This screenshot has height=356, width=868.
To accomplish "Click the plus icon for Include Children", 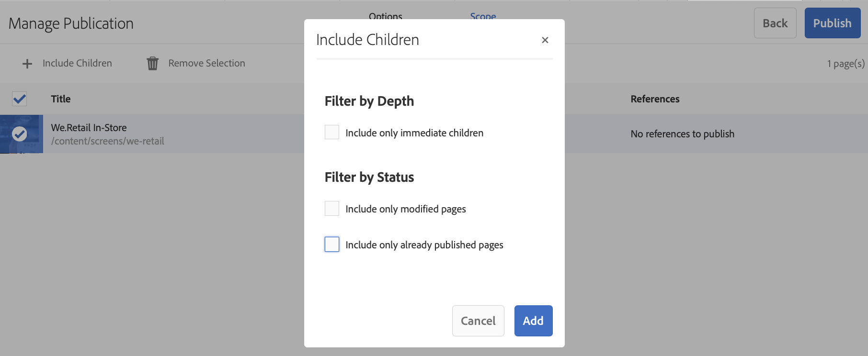I will (27, 64).
